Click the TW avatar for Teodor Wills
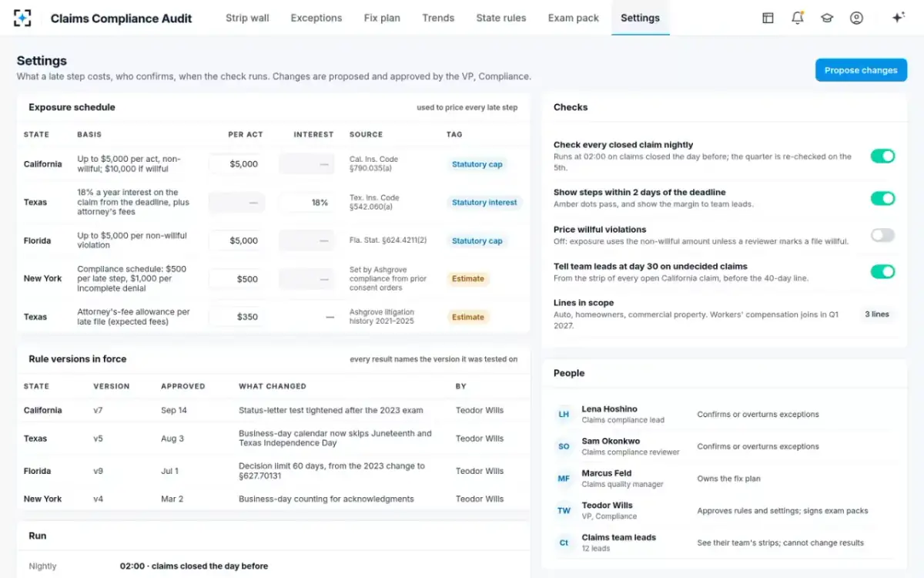 click(564, 511)
